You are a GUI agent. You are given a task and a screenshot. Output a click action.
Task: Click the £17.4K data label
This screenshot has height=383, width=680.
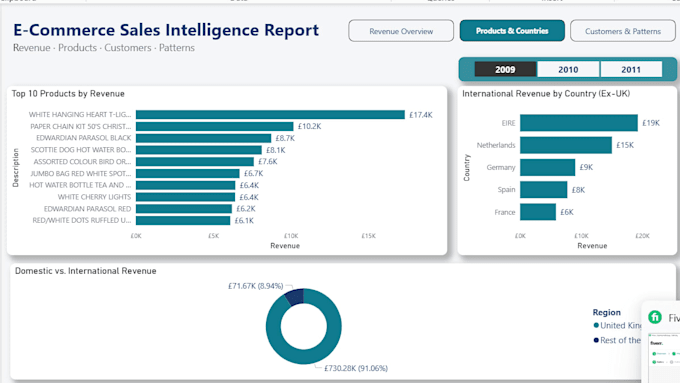[421, 115]
